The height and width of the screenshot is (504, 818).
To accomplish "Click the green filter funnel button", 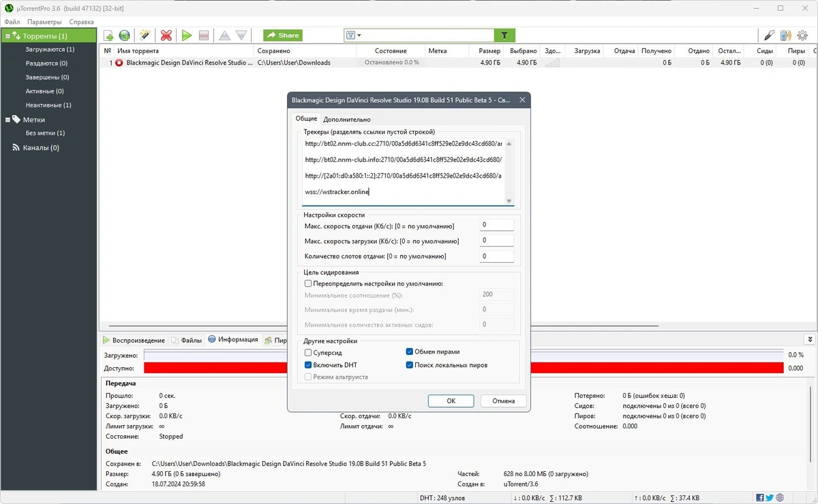I will (x=504, y=35).
